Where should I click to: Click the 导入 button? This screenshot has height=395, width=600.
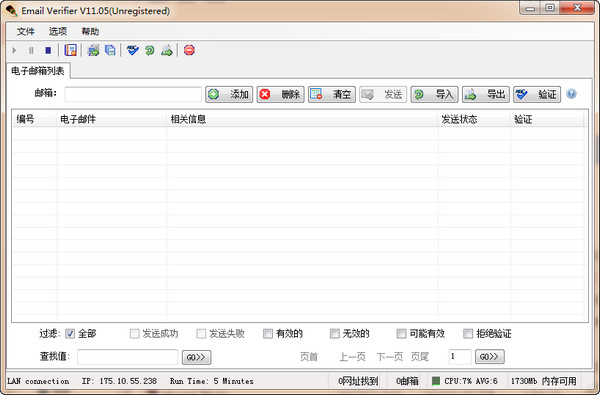tap(434, 94)
